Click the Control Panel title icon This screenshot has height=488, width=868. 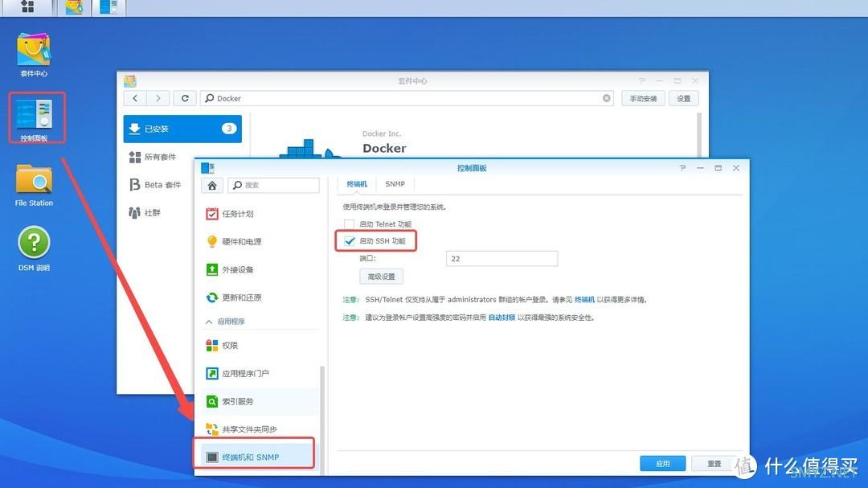pyautogui.click(x=207, y=168)
